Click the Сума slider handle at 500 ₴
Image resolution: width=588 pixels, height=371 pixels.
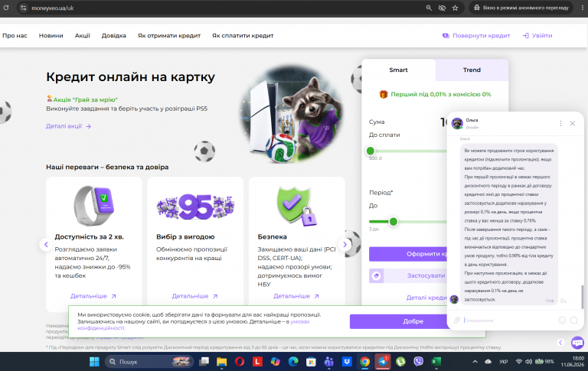coord(371,151)
